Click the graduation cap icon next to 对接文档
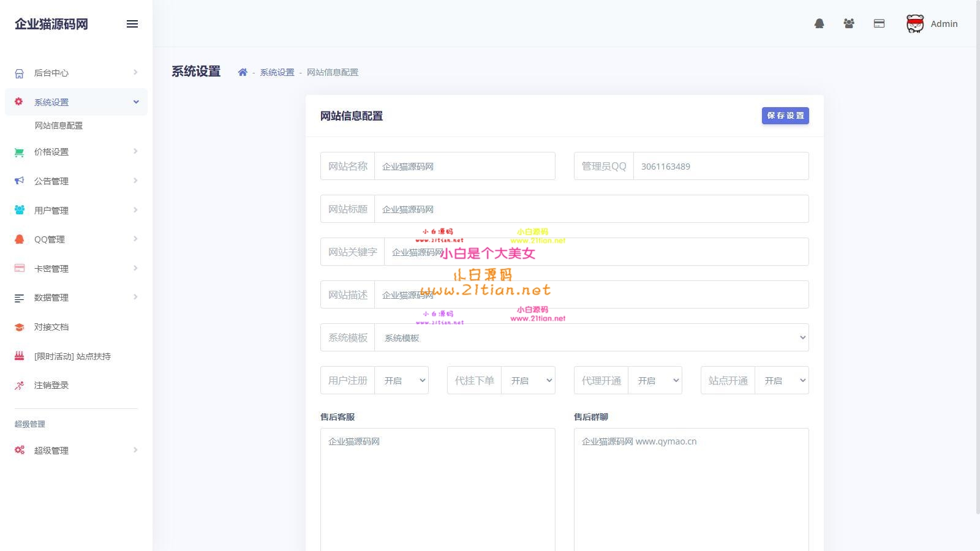This screenshot has height=551, width=980. (x=18, y=326)
